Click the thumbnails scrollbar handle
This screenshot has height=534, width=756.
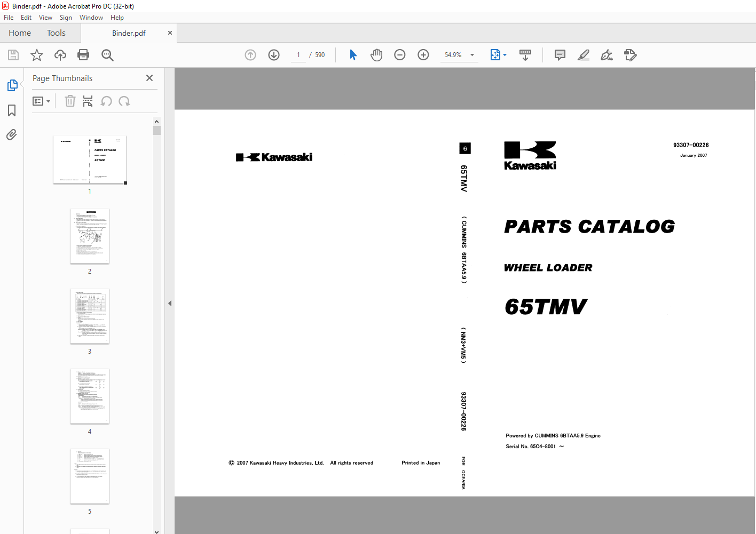click(156, 131)
